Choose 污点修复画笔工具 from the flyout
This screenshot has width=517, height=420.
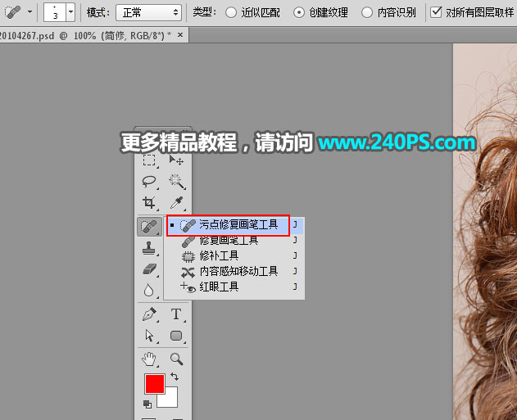coord(234,225)
